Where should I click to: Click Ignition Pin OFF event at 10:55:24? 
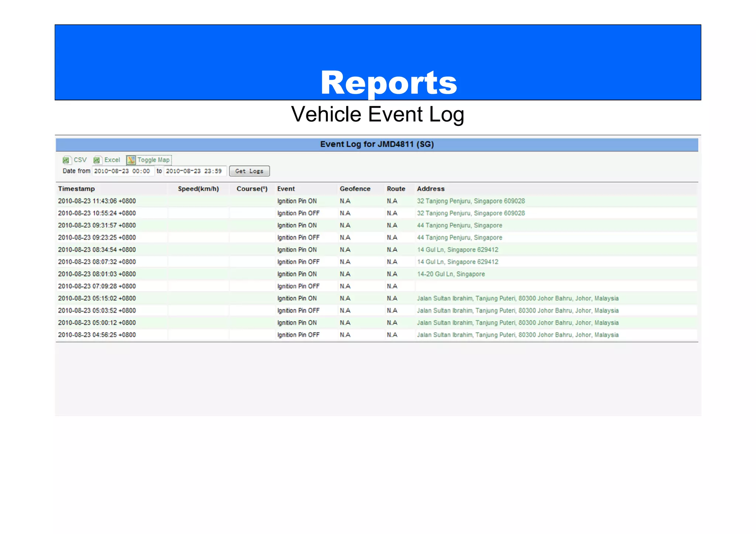tap(298, 213)
